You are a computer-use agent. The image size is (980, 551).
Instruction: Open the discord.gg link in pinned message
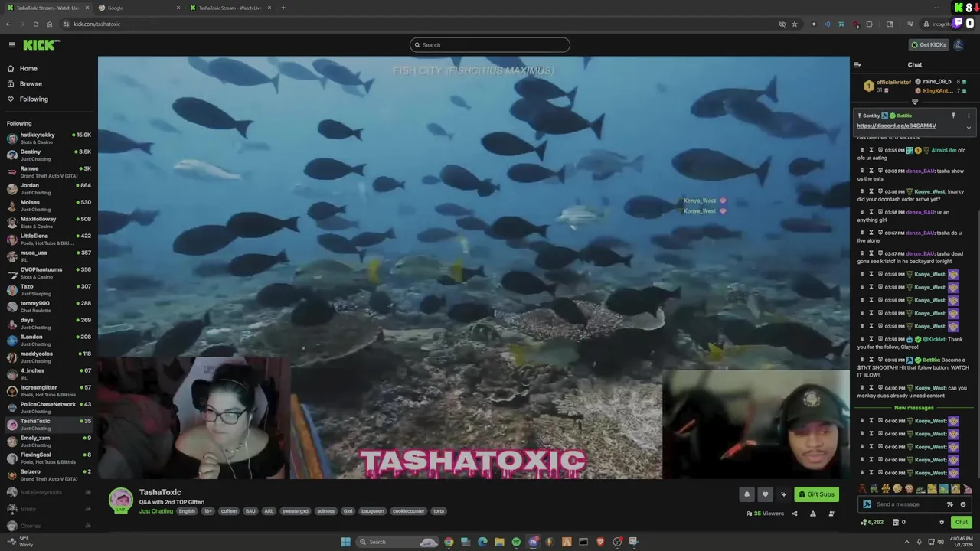pyautogui.click(x=896, y=126)
